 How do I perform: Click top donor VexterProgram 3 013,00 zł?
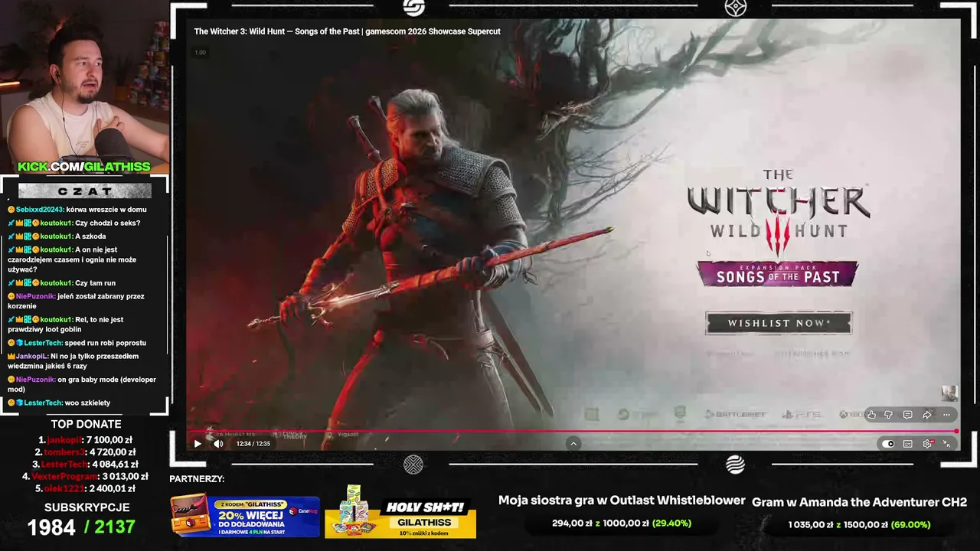click(x=85, y=477)
